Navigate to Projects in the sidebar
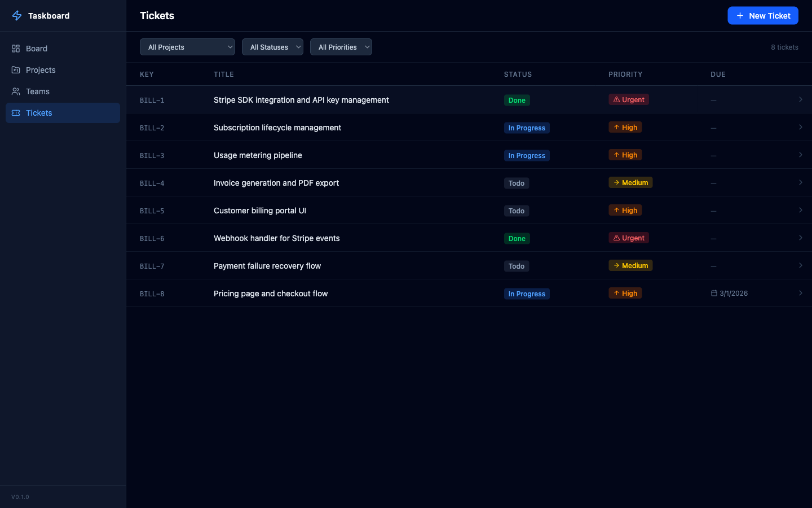The image size is (812, 508). 63,70
